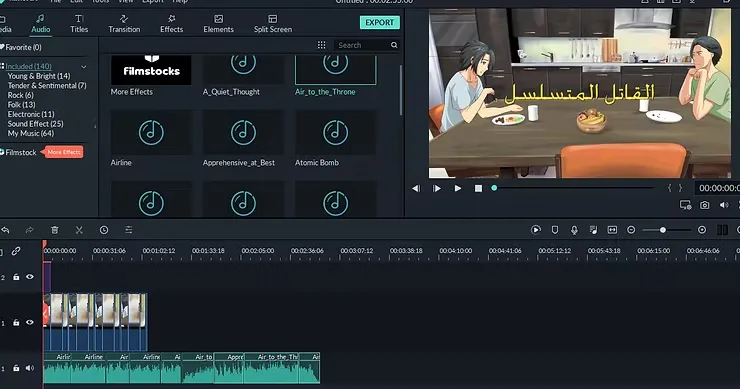Select Young & Bright (14) category
The width and height of the screenshot is (740, 389).
coord(39,76)
